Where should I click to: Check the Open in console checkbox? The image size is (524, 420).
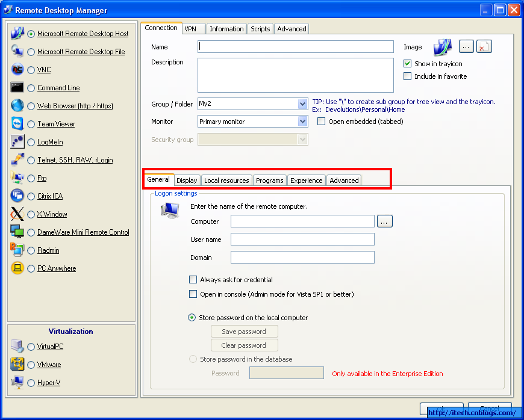click(193, 294)
